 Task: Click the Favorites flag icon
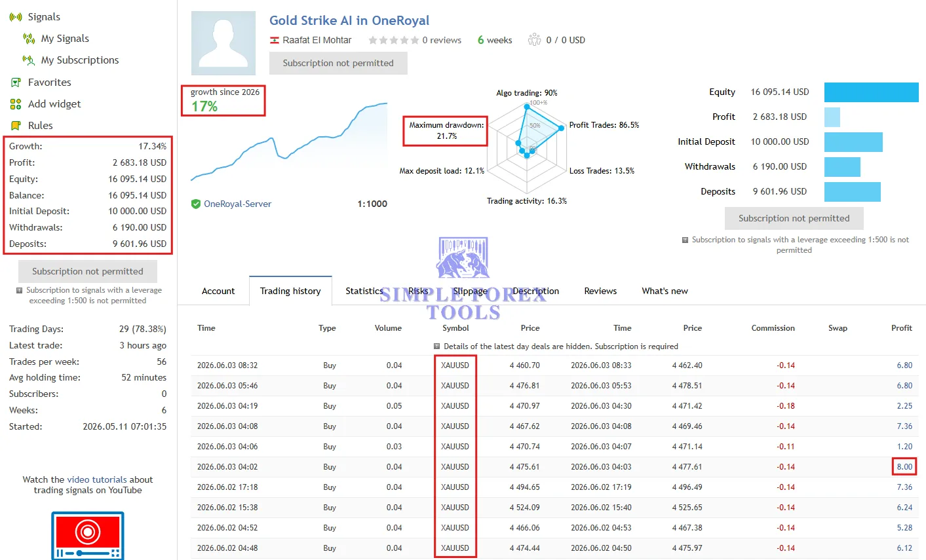[16, 83]
